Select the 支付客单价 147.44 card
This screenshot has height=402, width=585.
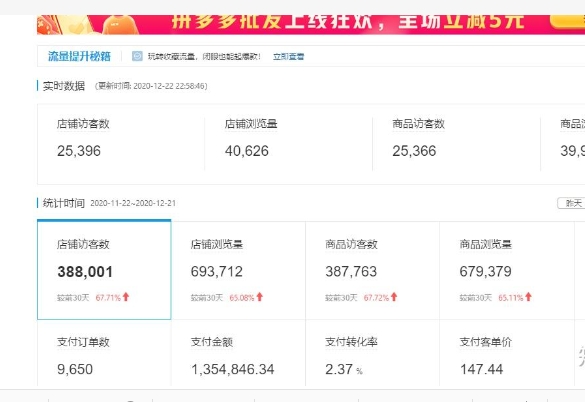(507, 353)
